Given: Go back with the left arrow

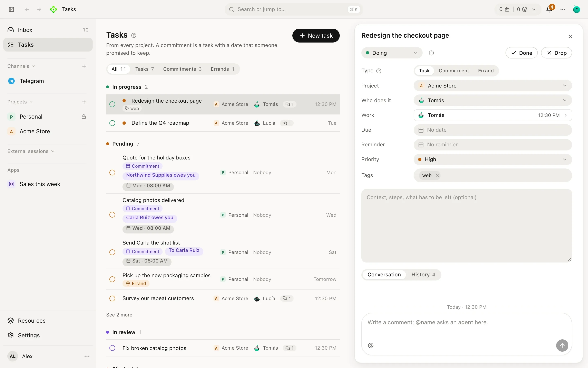Looking at the screenshot, I should [27, 9].
